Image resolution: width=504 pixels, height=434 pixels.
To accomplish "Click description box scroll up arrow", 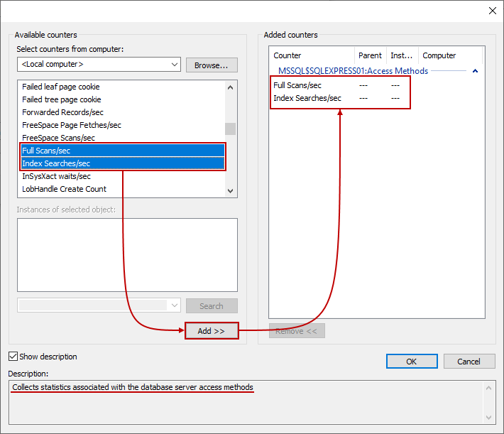I will [x=488, y=388].
